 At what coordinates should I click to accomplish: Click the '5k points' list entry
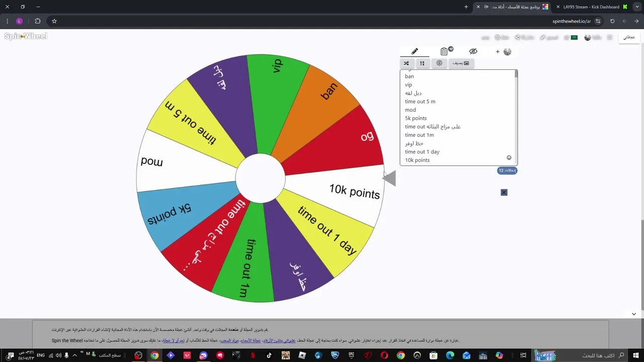[x=416, y=118]
